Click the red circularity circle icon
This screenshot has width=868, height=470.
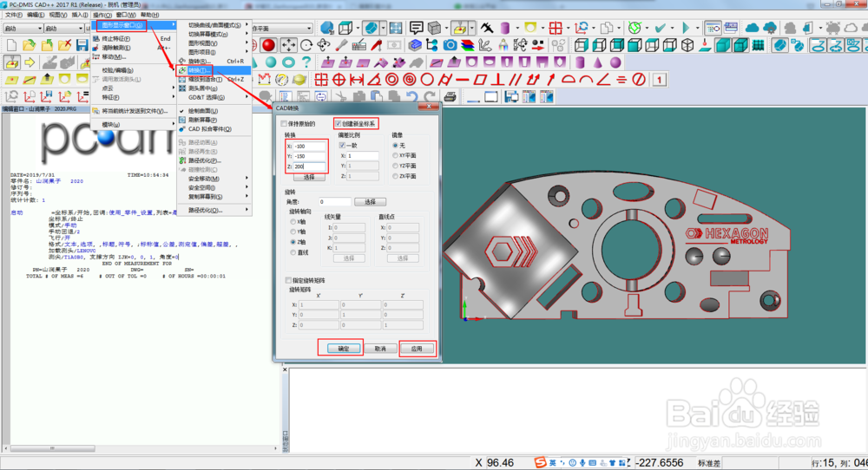427,80
